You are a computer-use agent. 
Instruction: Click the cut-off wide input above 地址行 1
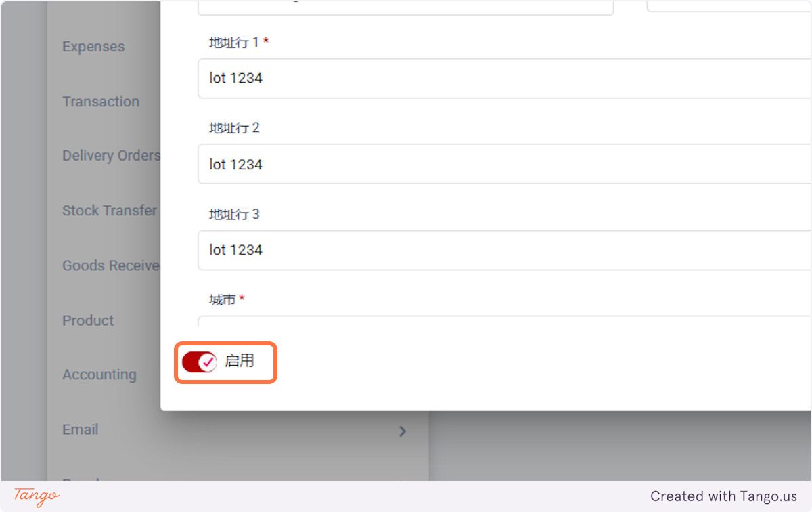405,7
